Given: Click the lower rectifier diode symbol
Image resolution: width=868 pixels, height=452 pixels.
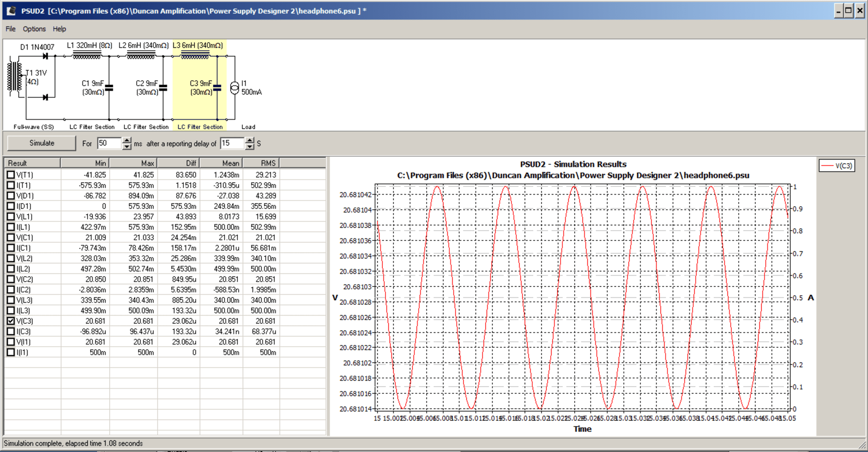Looking at the screenshot, I should pos(45,97).
